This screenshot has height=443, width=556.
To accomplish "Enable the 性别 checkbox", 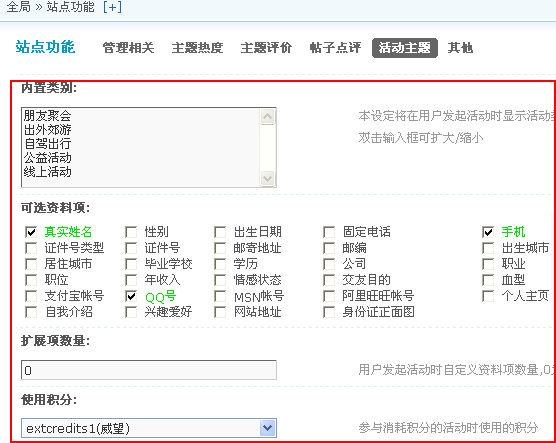I will pos(131,232).
